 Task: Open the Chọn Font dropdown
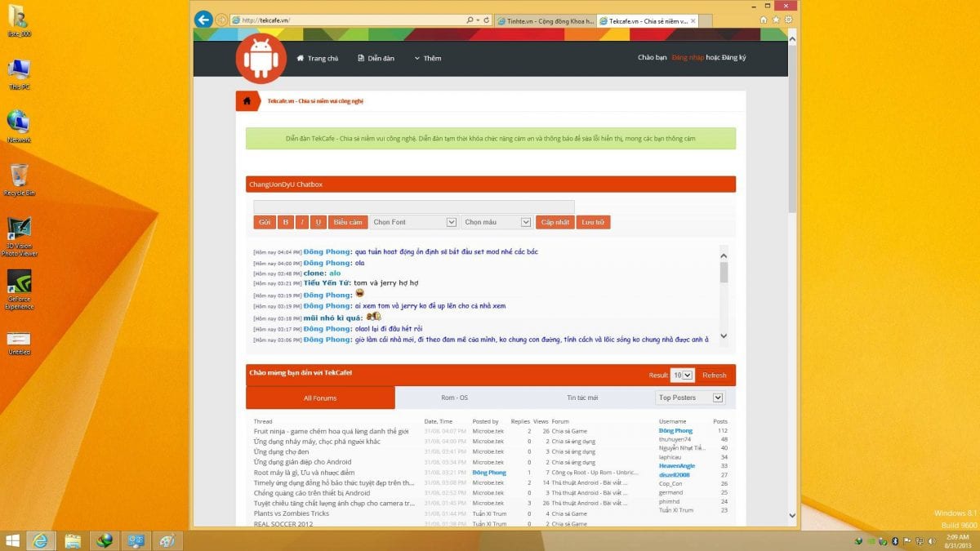pos(413,222)
